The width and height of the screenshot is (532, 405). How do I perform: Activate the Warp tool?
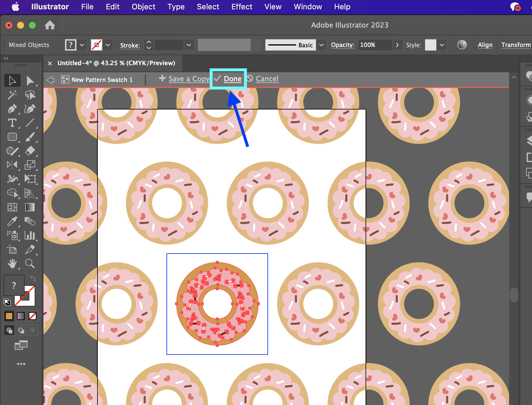[x=12, y=179]
